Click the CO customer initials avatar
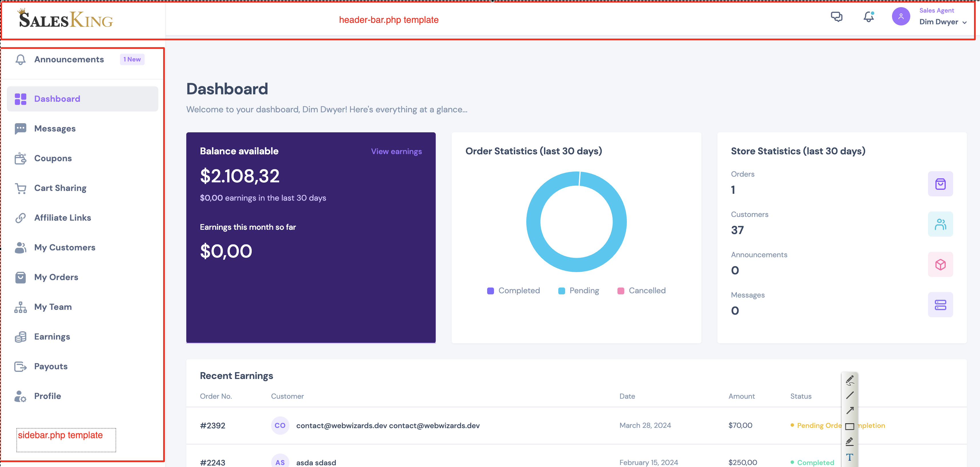Viewport: 980px width, 467px height. click(x=280, y=426)
